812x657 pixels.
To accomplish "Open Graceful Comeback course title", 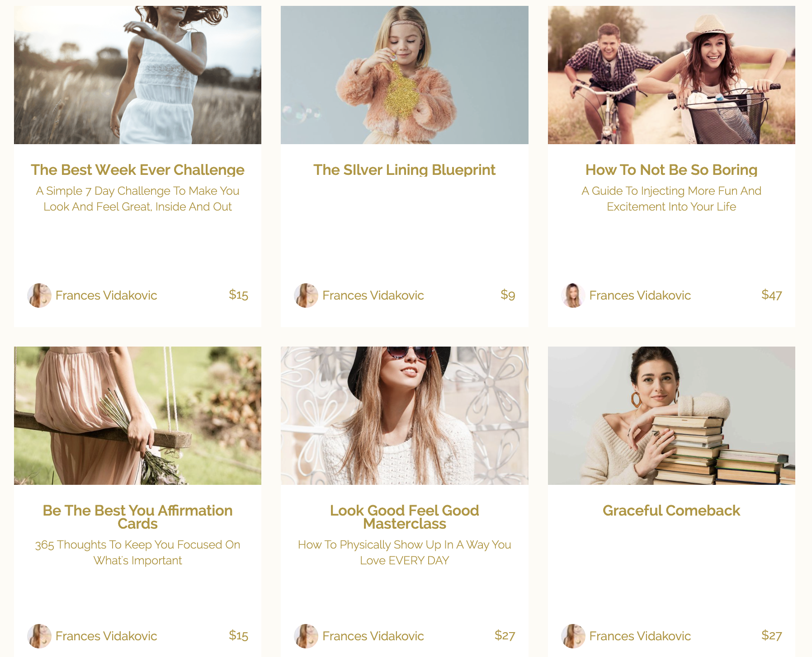I will tap(671, 511).
